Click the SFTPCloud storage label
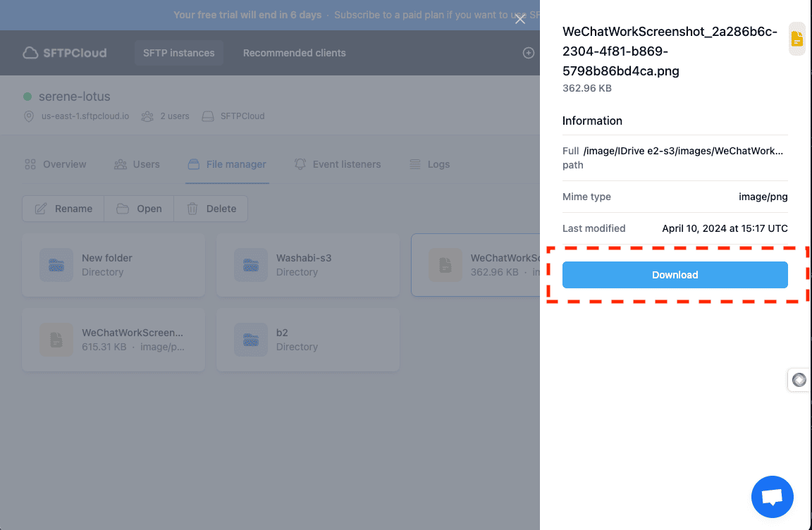This screenshot has height=530, width=812. pos(242,116)
